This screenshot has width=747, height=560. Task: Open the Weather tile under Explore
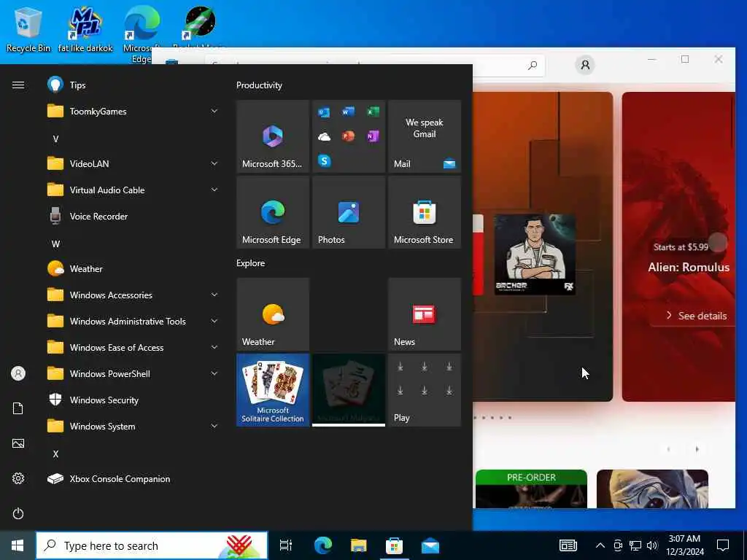[x=273, y=314]
